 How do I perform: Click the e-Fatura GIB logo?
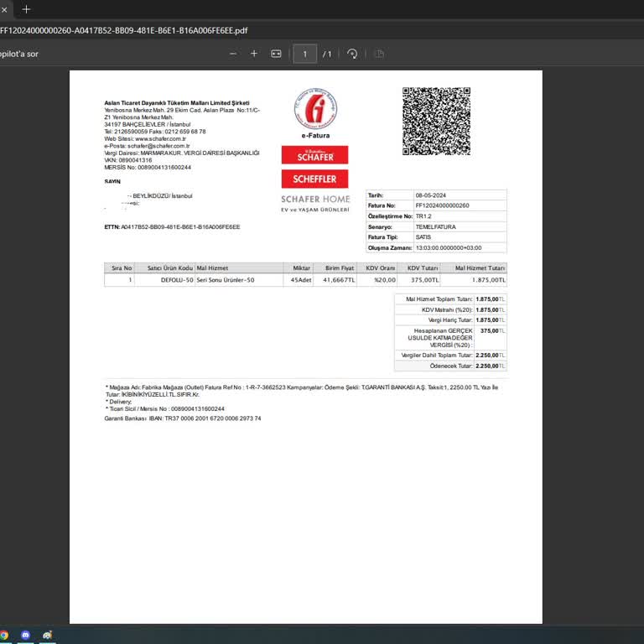[315, 109]
